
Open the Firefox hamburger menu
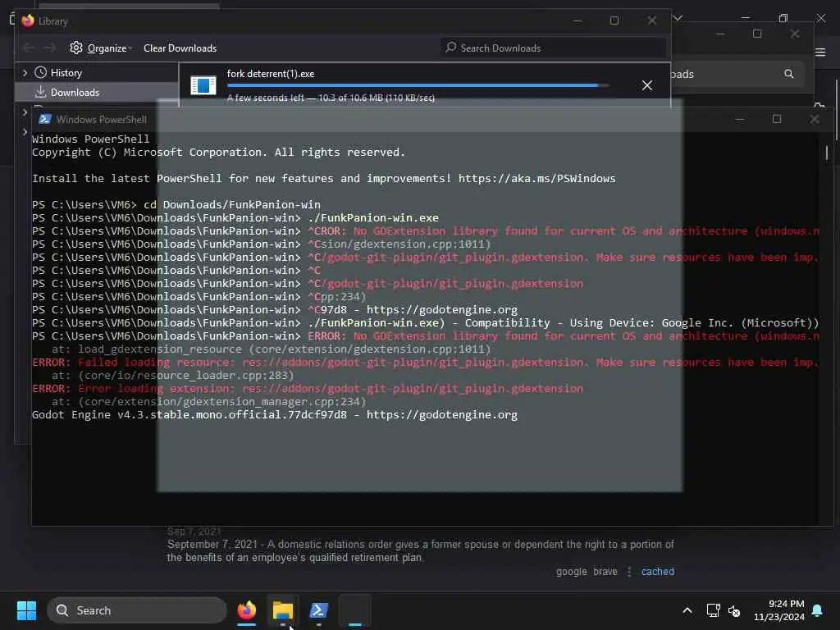[820, 52]
